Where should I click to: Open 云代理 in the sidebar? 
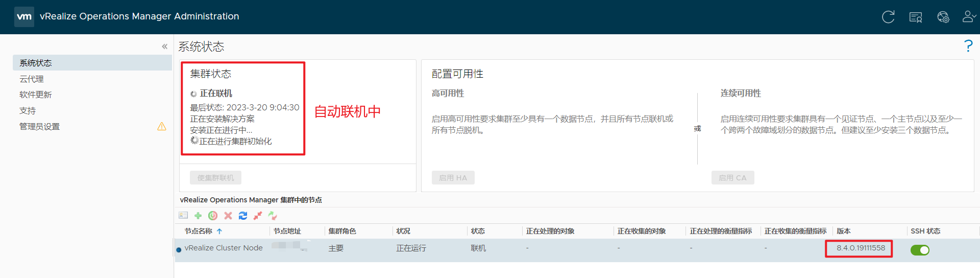click(32, 79)
